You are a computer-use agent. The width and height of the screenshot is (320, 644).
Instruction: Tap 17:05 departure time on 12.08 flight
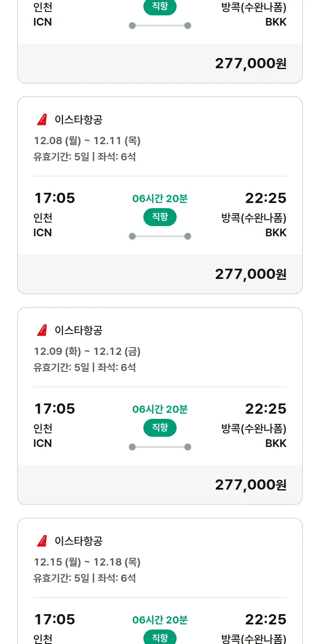tap(55, 198)
